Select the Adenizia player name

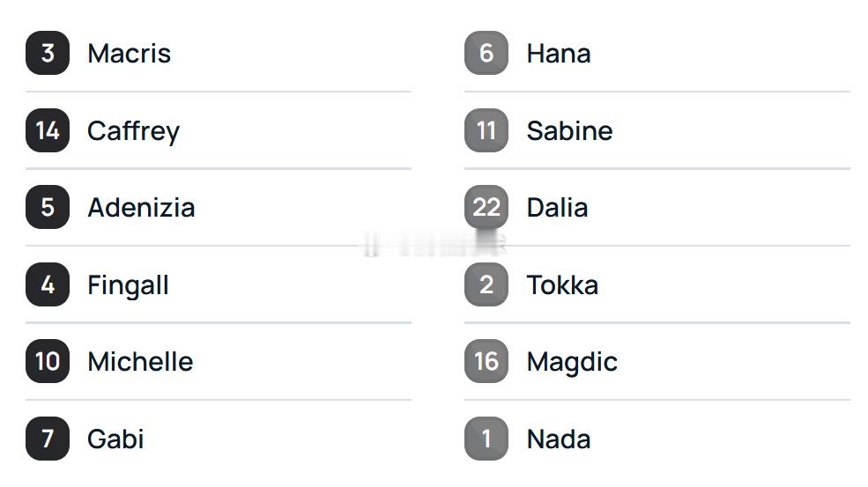point(141,208)
